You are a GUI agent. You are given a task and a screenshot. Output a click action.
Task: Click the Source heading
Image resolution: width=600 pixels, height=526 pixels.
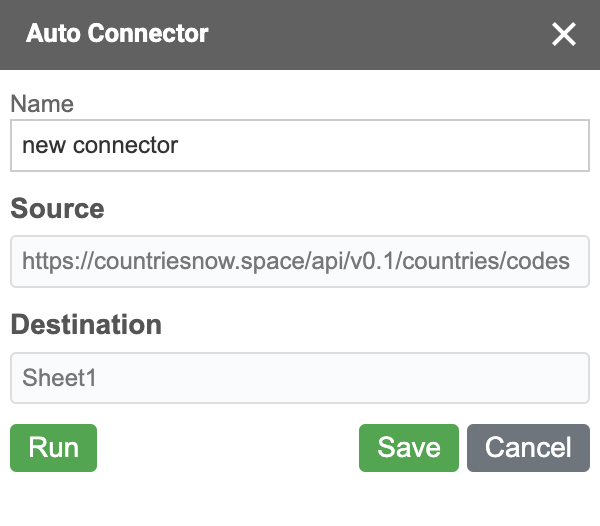[57, 208]
